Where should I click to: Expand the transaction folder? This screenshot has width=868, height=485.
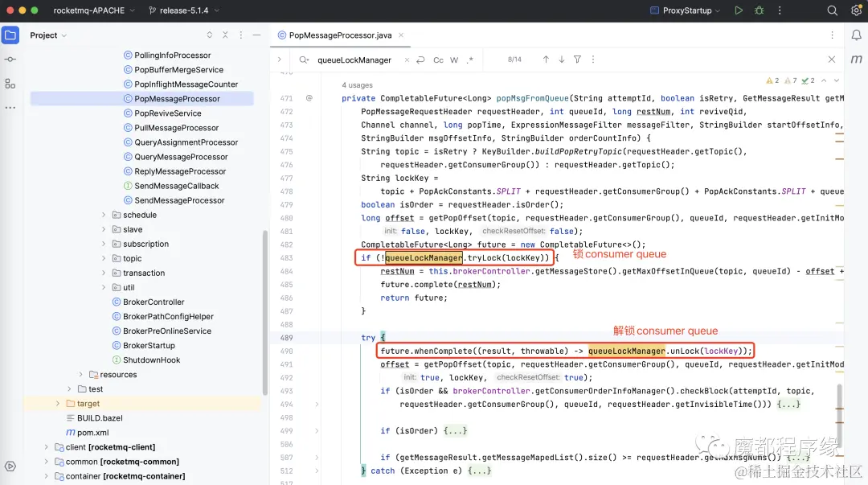[104, 273]
